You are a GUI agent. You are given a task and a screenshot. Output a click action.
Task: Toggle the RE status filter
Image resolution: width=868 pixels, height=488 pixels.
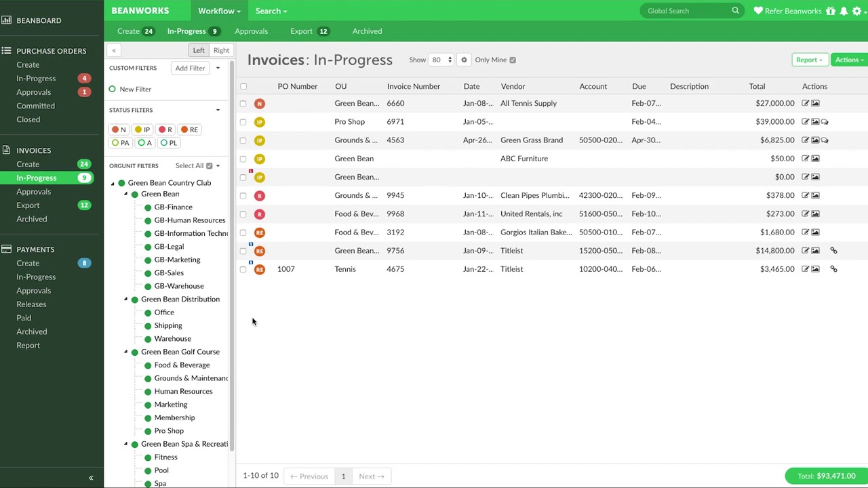[x=189, y=129]
